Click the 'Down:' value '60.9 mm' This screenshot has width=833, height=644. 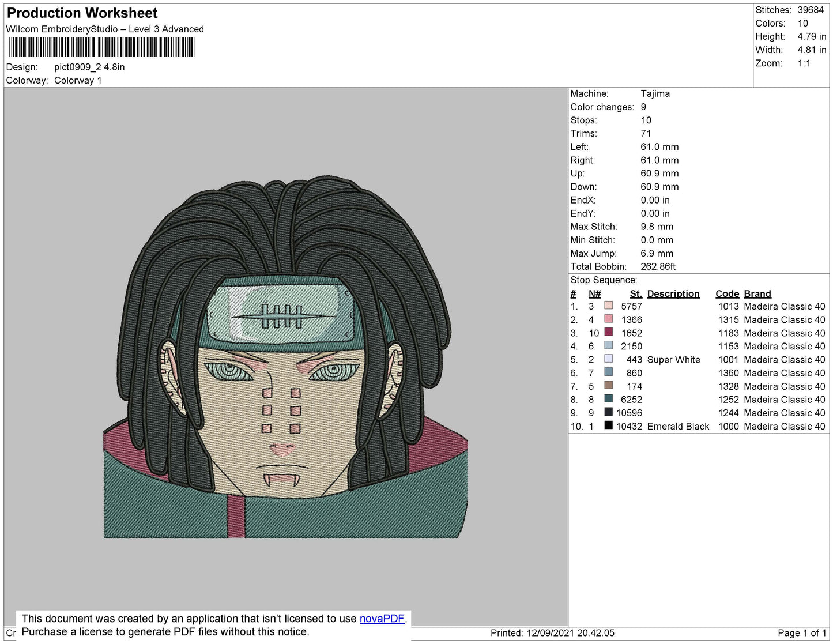pos(659,187)
